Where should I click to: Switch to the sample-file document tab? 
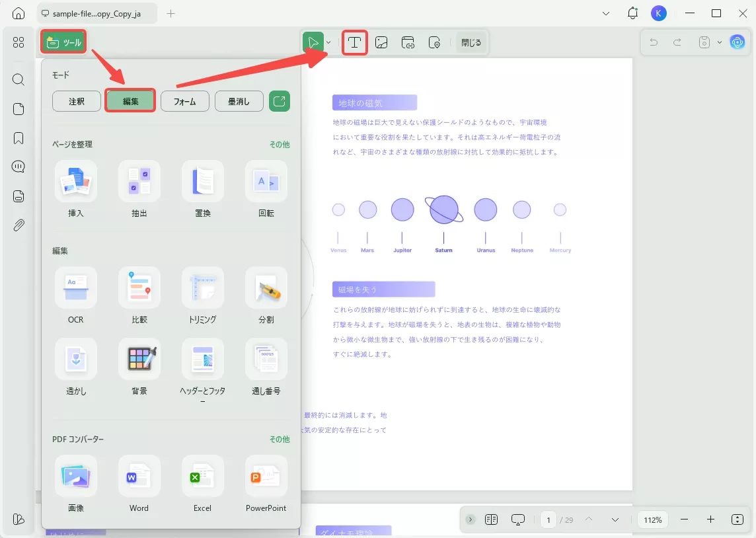[96, 13]
